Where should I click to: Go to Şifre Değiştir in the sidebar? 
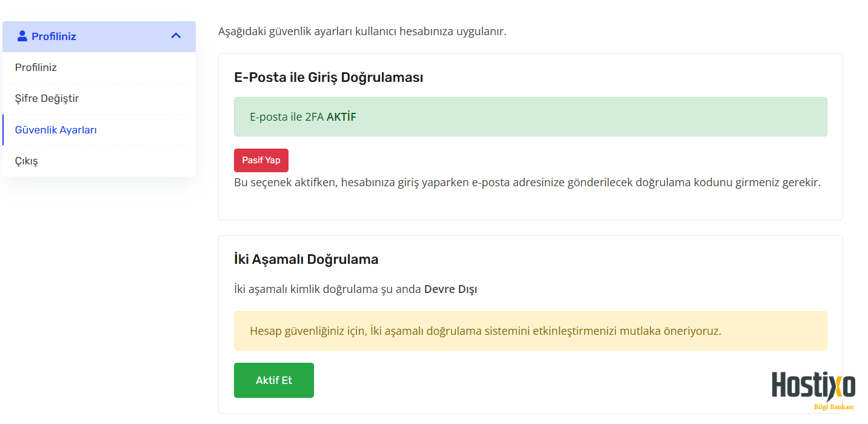99,98
